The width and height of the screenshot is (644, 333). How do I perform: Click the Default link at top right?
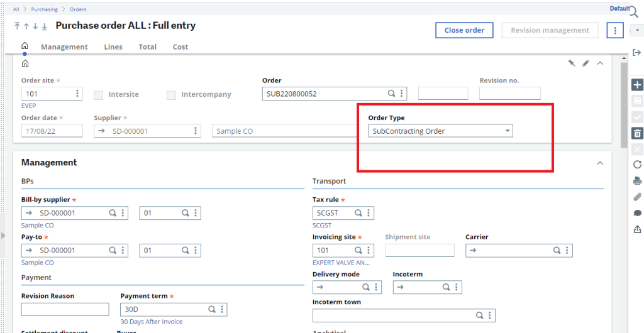619,9
